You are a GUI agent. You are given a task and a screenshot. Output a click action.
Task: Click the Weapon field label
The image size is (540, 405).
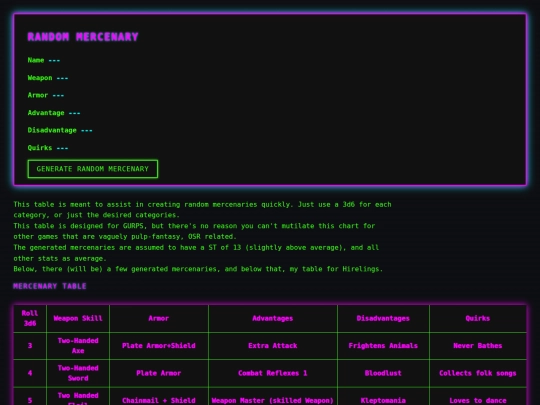[40, 77]
